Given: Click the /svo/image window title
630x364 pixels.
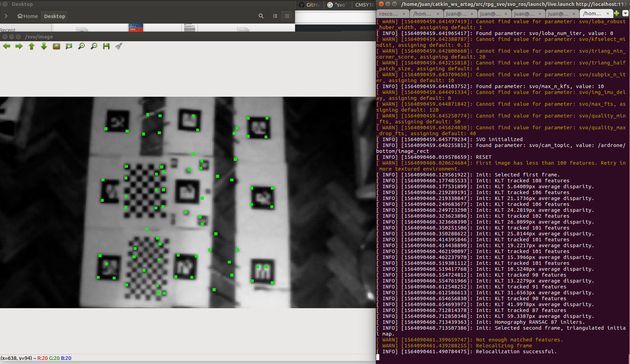Looking at the screenshot, I should point(39,37).
